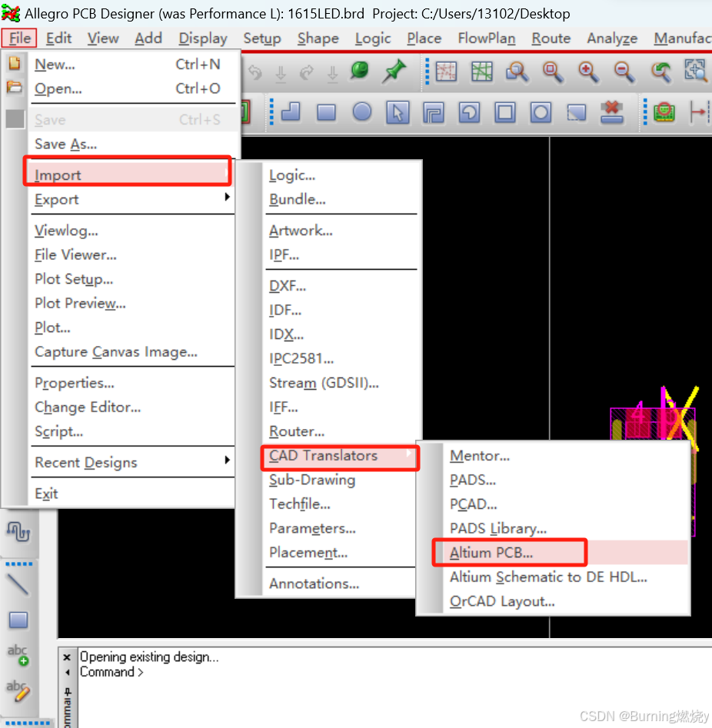The image size is (712, 728).
Task: Open the View menu
Action: tap(103, 38)
